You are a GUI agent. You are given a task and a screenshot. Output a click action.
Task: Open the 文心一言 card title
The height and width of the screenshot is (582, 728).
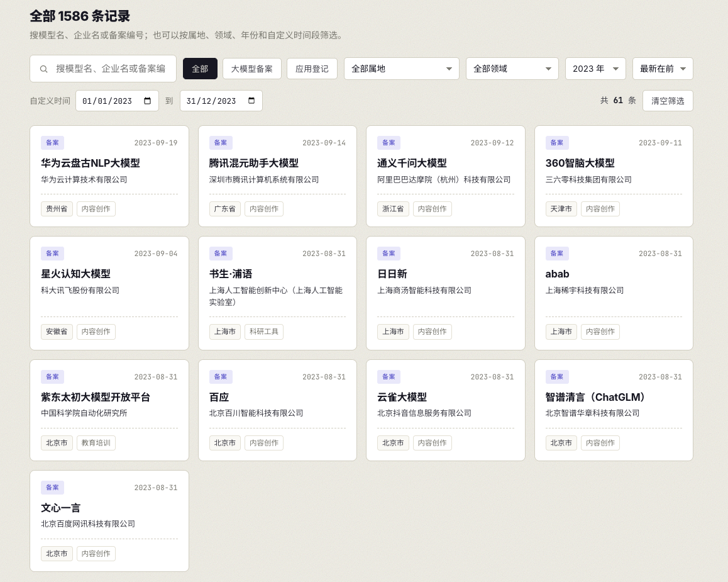coord(61,508)
